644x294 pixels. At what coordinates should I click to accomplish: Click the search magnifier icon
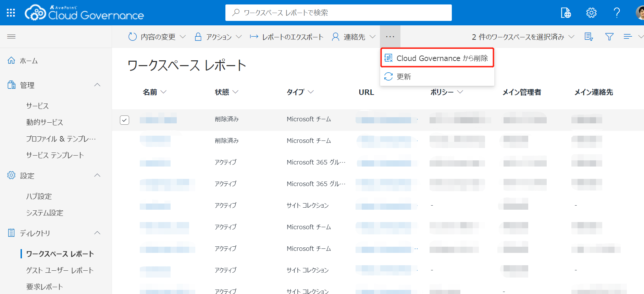pos(236,13)
